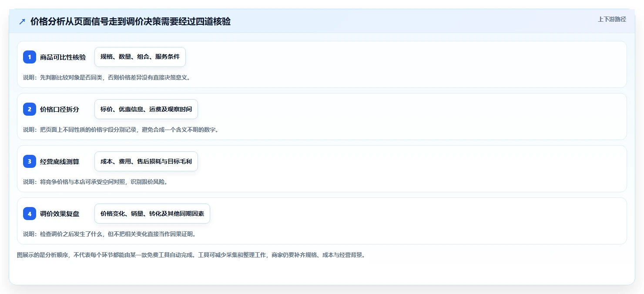Select the 经营底线测算 step title
The height and width of the screenshot is (294, 644).
pyautogui.click(x=60, y=161)
